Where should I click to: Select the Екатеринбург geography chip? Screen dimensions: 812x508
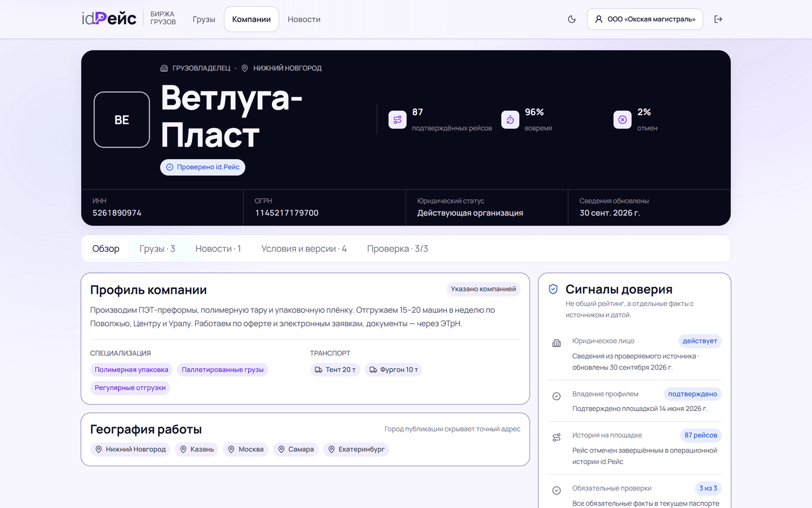coord(356,449)
